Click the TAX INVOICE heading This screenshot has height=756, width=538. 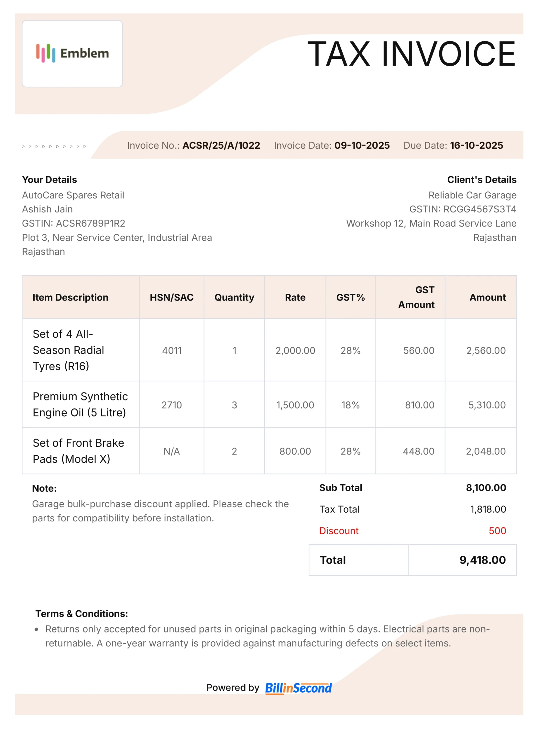[411, 54]
